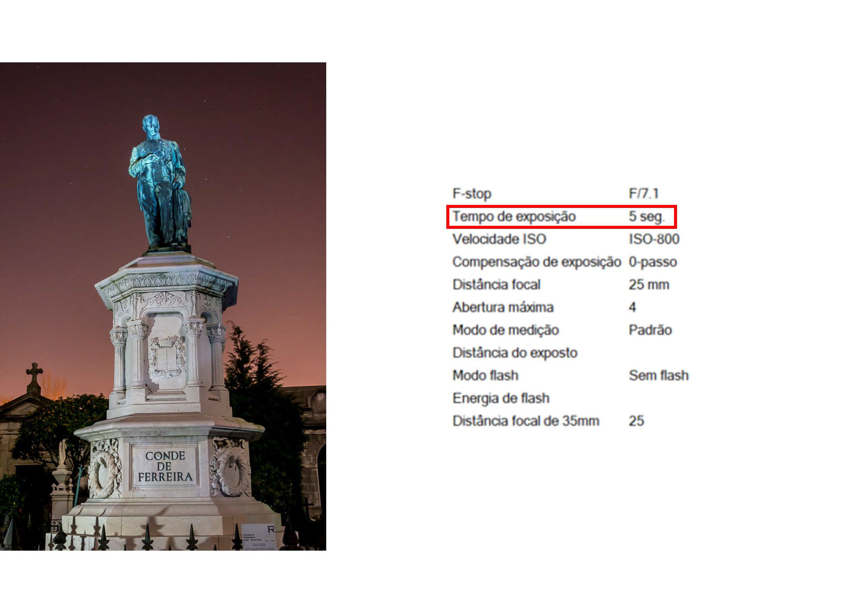This screenshot has height=613, width=868.
Task: Click the Distância focal label
Action: coord(496,285)
